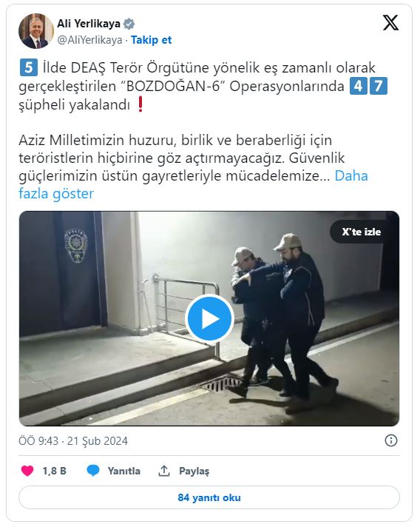Open the @AliYerlikaya handle link

pyautogui.click(x=89, y=40)
